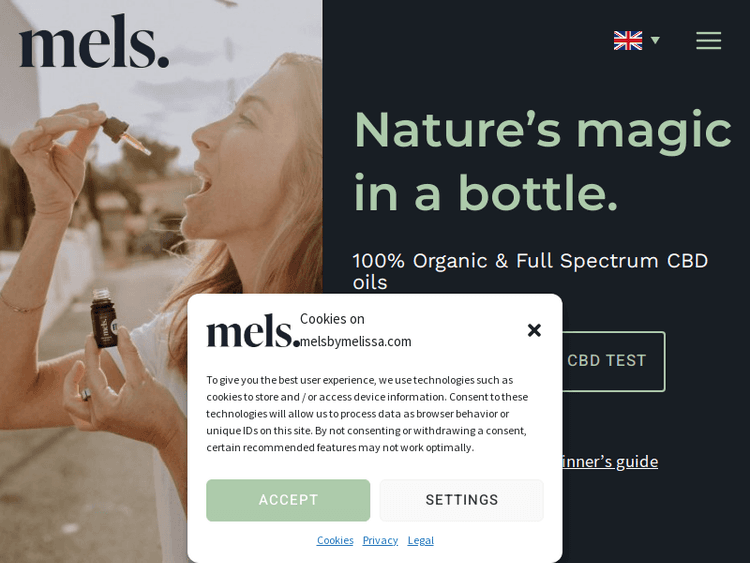Expand the language dropdown arrow
This screenshot has width=750, height=563.
click(x=655, y=40)
